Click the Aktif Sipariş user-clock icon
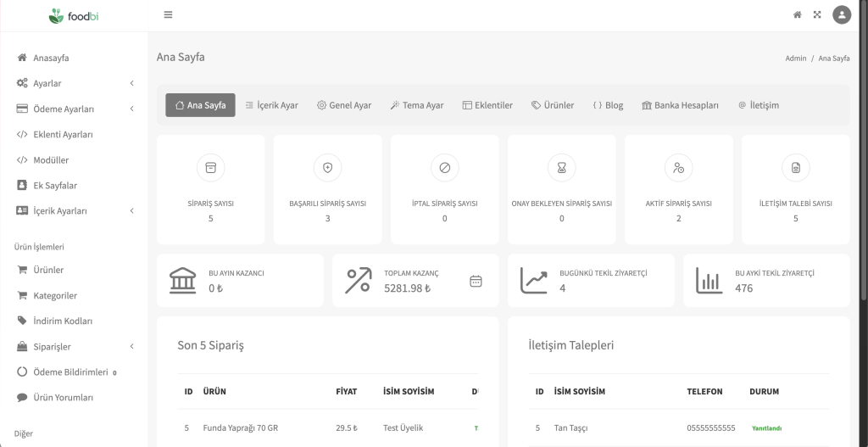This screenshot has width=868, height=447. (x=679, y=168)
